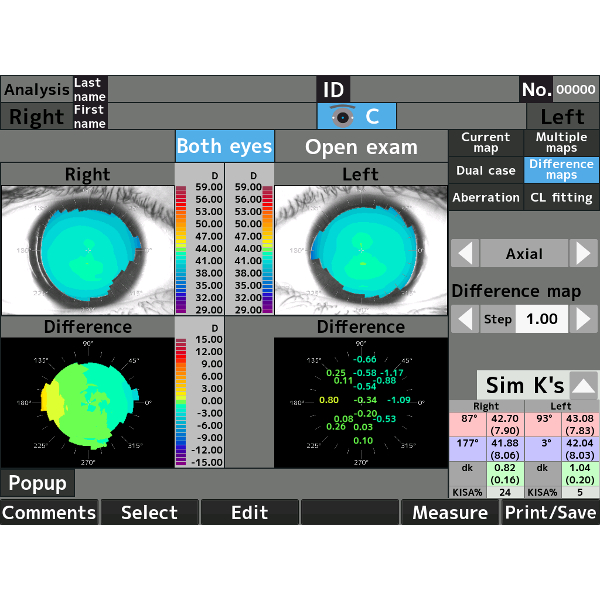The width and height of the screenshot is (600, 600).
Task: Select the Right eye axial map thumbnail
Action: tap(87, 250)
